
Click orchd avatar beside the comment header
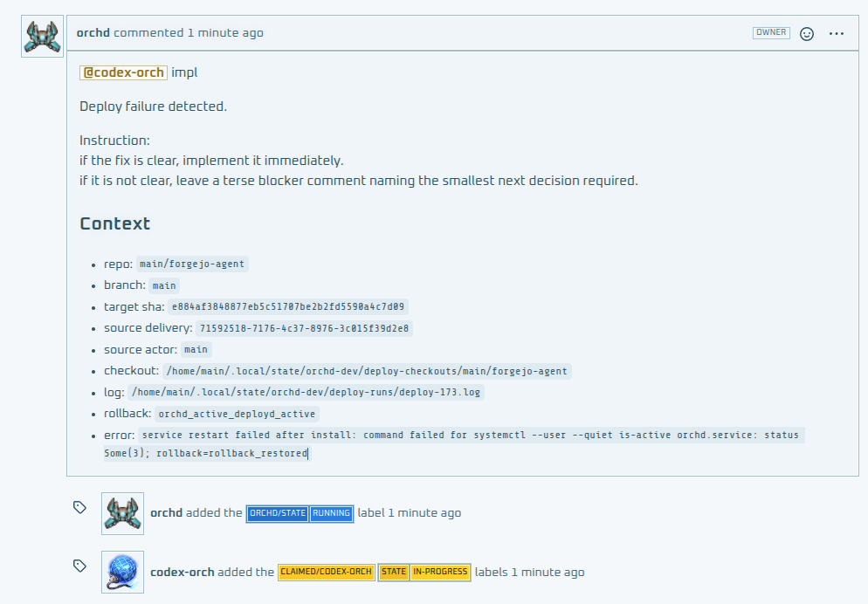click(x=42, y=36)
